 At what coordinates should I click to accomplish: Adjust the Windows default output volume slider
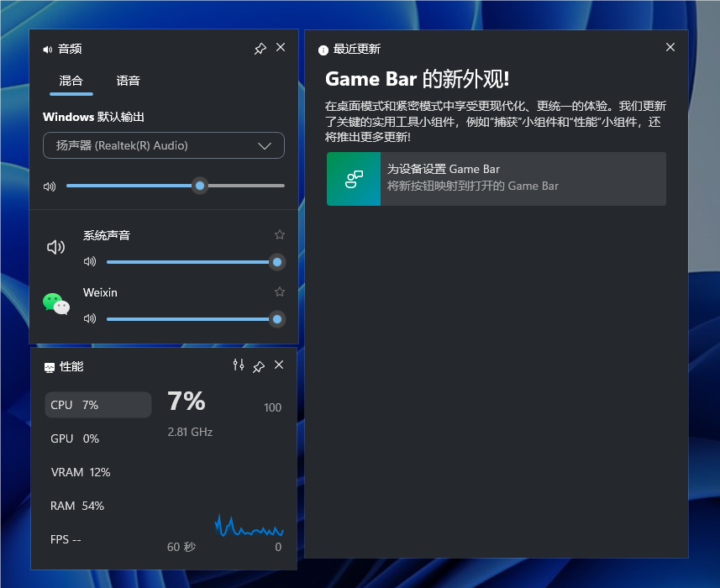pos(199,186)
